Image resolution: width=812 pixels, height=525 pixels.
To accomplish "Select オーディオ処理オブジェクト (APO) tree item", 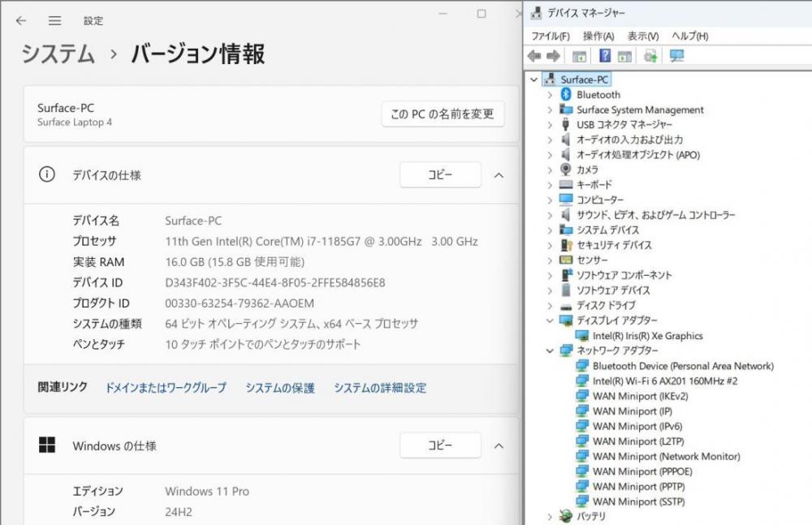I will point(638,154).
